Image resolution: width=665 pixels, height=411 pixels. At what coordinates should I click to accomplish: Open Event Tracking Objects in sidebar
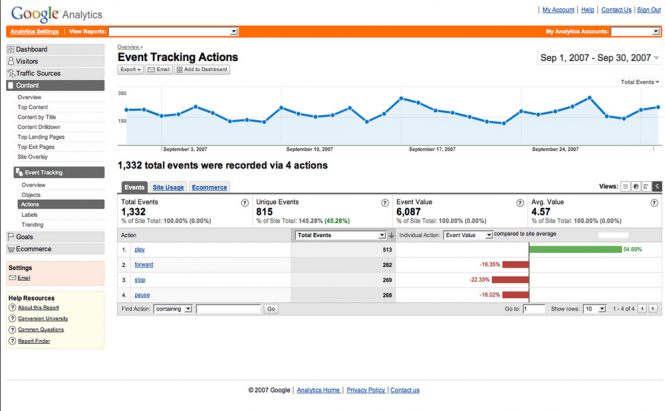point(31,195)
